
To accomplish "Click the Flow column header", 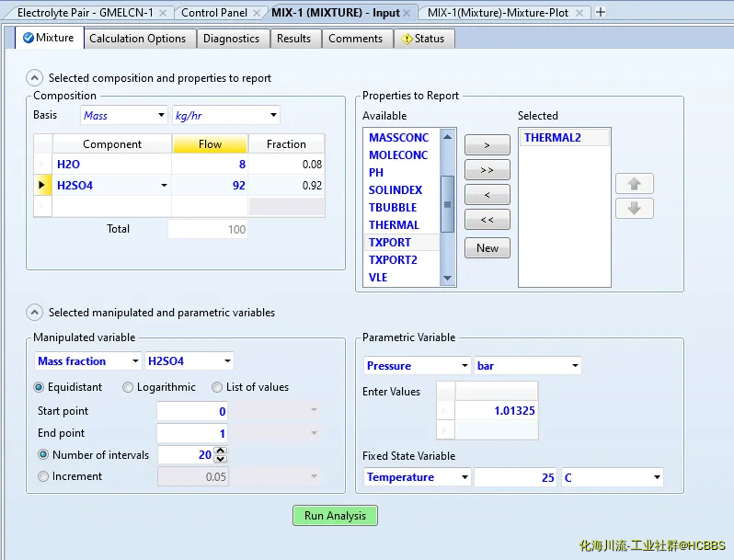I will pyautogui.click(x=210, y=144).
